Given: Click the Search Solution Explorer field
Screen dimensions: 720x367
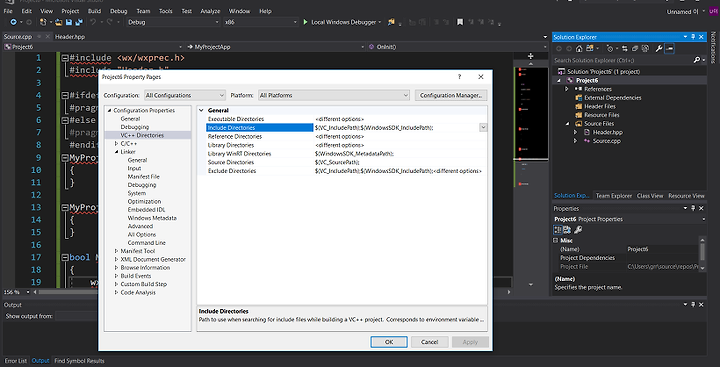Looking at the screenshot, I should coord(622,60).
